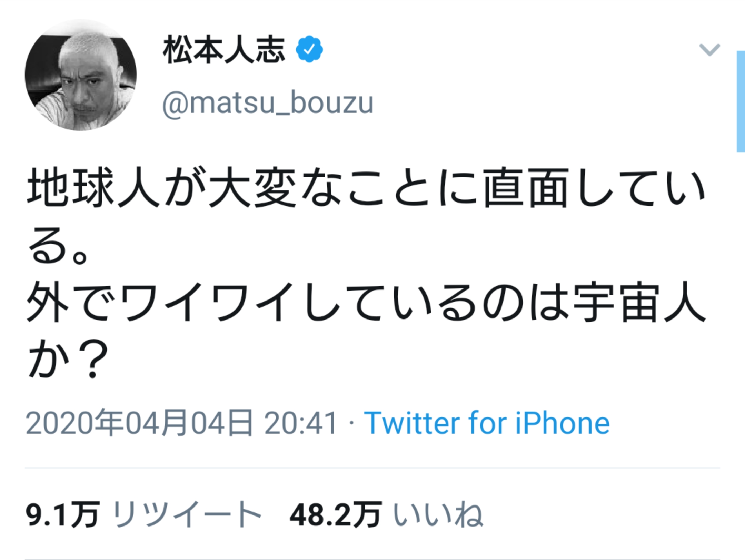The width and height of the screenshot is (745, 560).
Task: Click the いいね label
Action: tap(438, 515)
